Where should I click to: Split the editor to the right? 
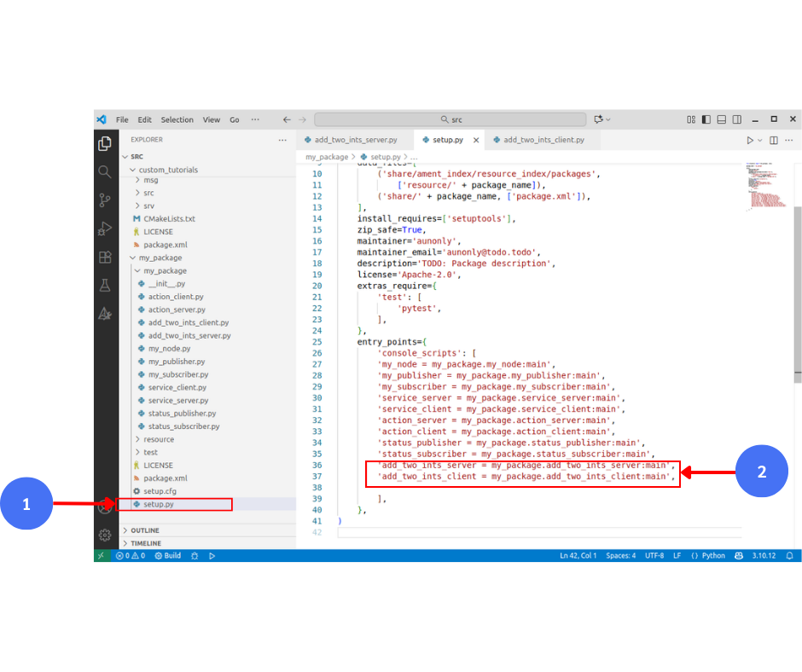(774, 140)
